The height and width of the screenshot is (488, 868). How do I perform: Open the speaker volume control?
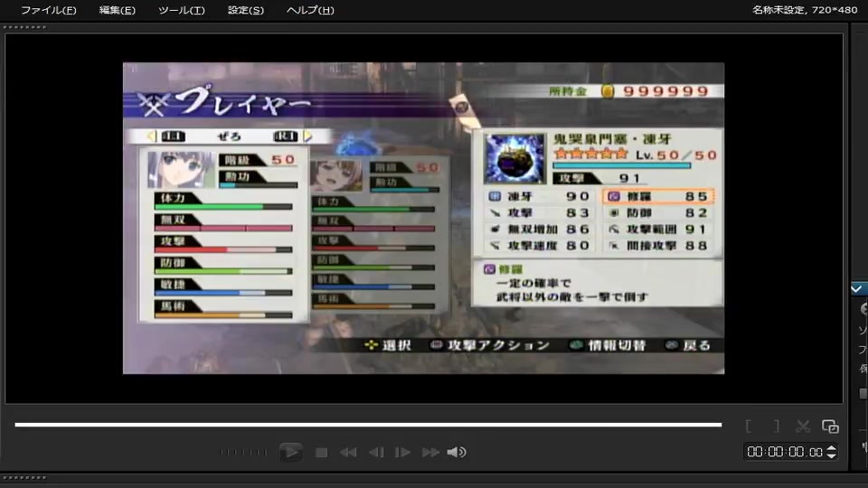tap(457, 453)
